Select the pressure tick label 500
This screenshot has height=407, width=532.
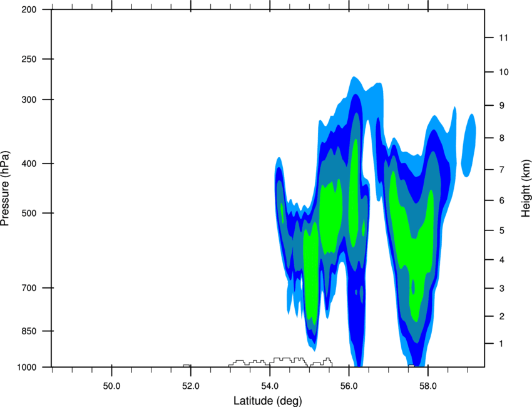coord(29,213)
